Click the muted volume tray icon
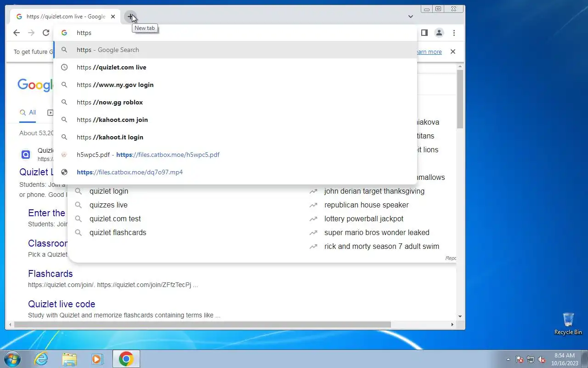The height and width of the screenshot is (368, 588). [x=542, y=359]
